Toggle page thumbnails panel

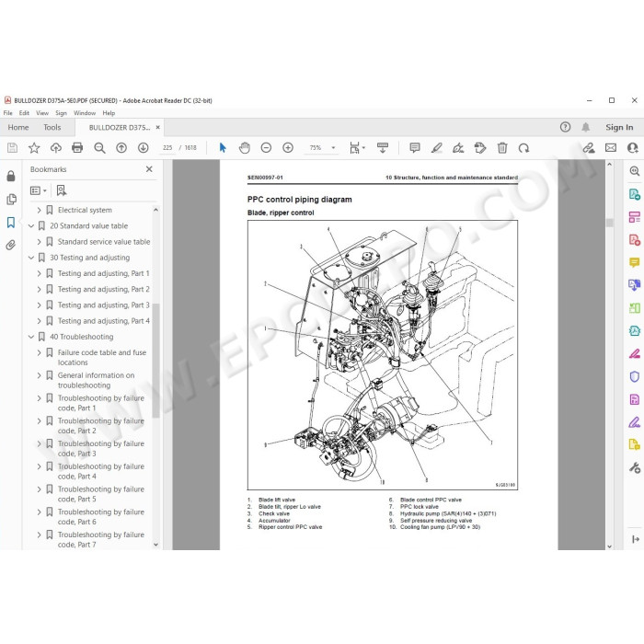click(11, 200)
